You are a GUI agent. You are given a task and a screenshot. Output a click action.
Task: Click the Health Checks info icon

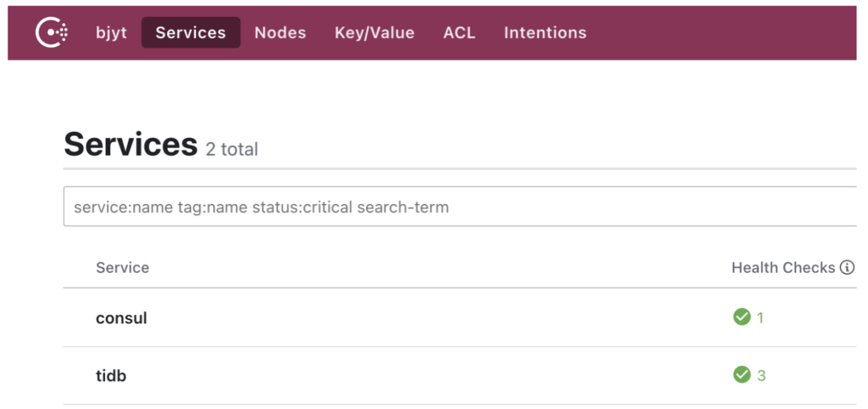tap(847, 268)
